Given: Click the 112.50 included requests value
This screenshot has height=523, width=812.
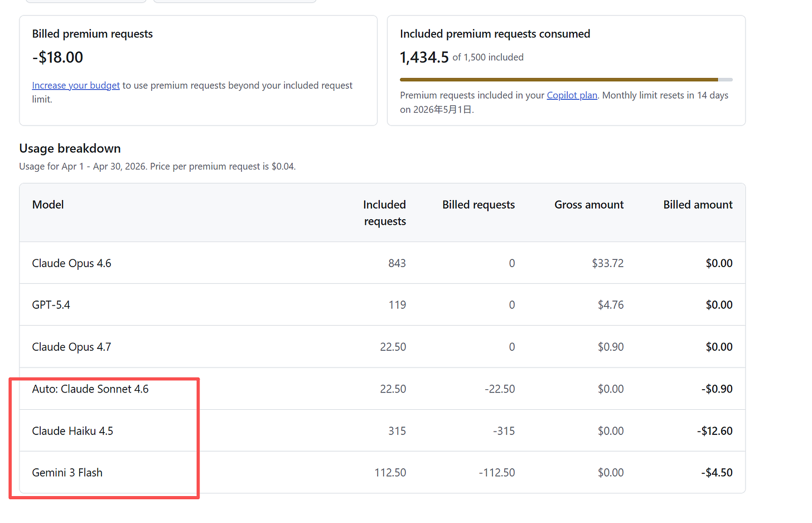Looking at the screenshot, I should click(390, 473).
